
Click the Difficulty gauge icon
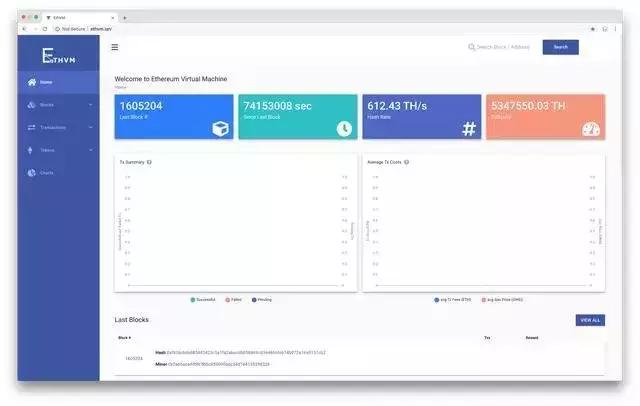(x=591, y=129)
